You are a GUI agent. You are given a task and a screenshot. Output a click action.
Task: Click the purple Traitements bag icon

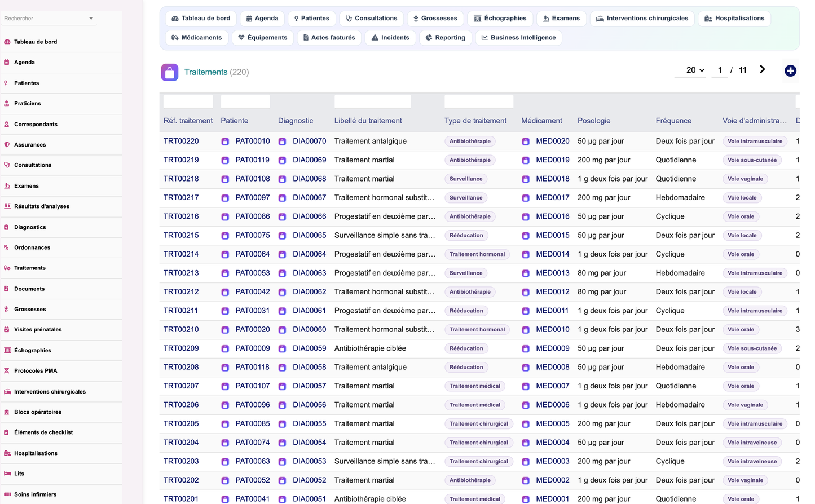coord(170,72)
